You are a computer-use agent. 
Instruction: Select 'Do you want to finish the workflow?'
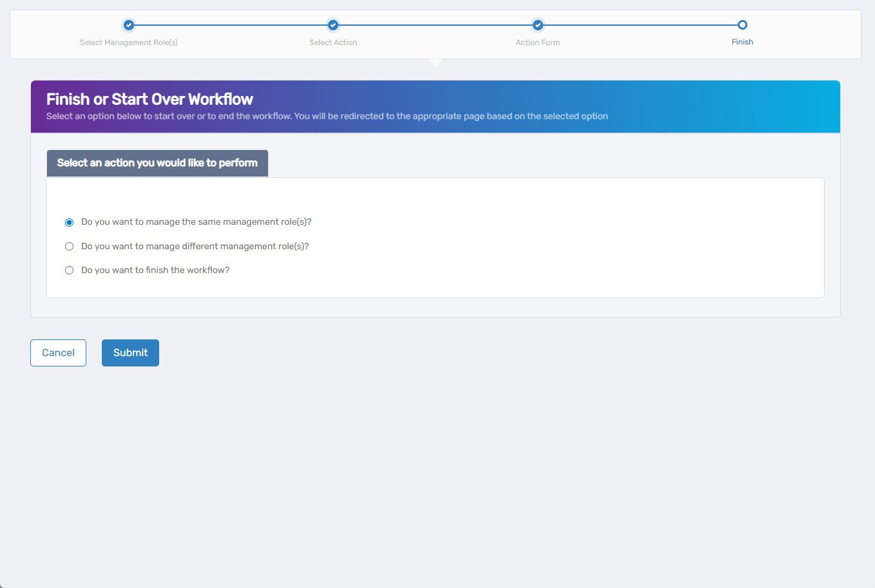pos(69,269)
